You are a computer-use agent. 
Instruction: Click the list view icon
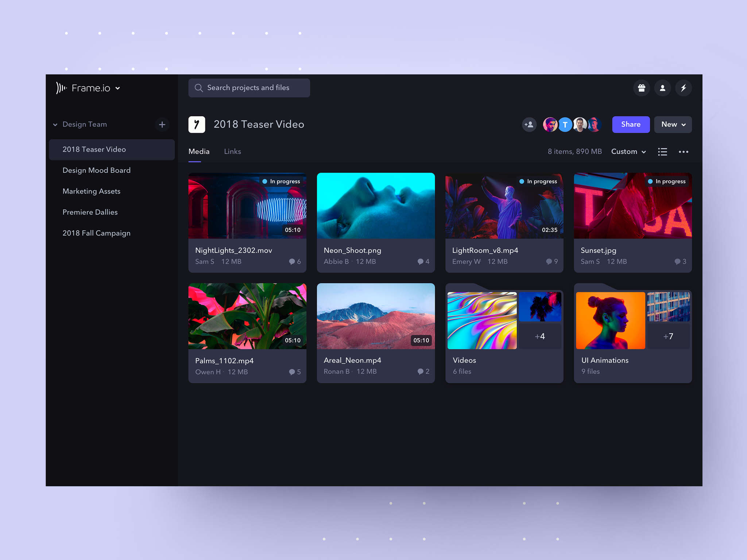(663, 152)
